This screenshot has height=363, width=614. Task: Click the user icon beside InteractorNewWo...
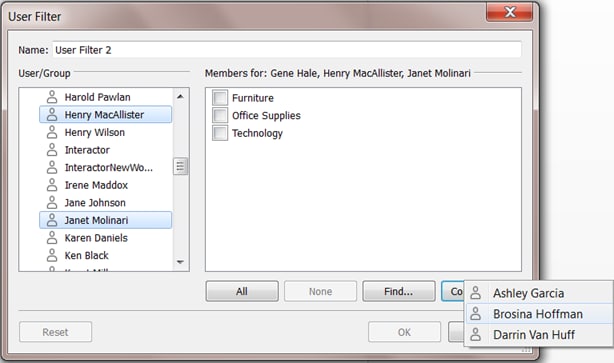pos(52,167)
